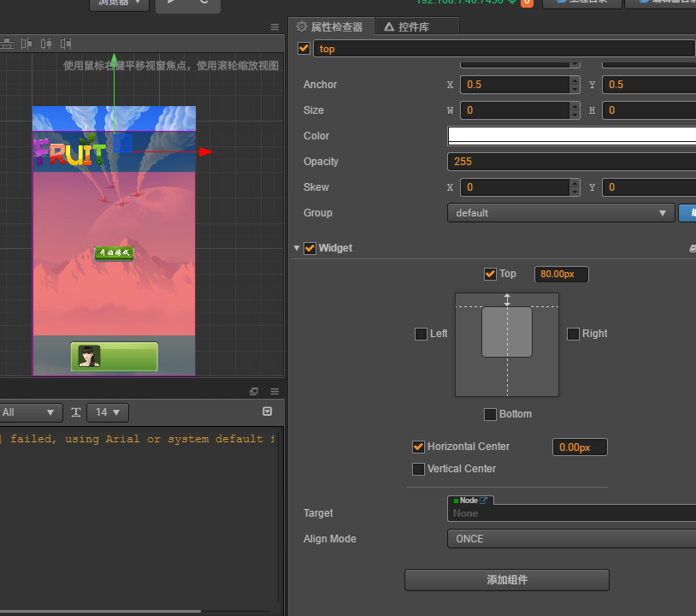Click the Anchor property label

pos(320,85)
